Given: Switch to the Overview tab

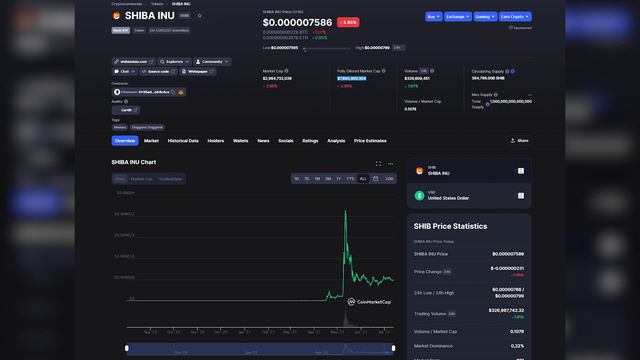Looking at the screenshot, I should click(125, 141).
